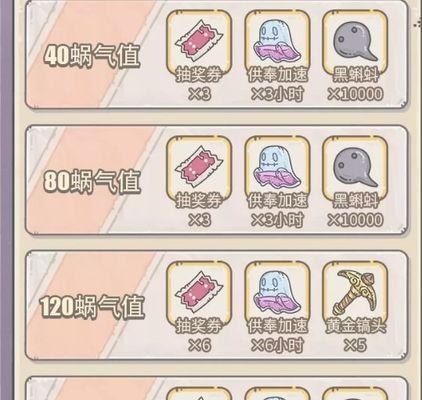Select the 40蜗气值 reward tier label
The width and height of the screenshot is (422, 400).
pyautogui.click(x=92, y=56)
